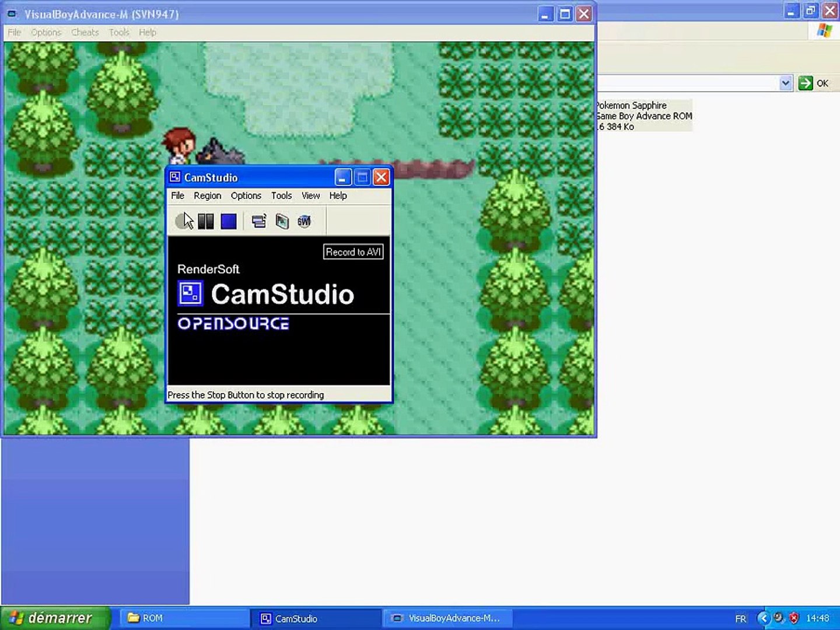Click the CamStudio title bar icon
This screenshot has width=840, height=630.
coord(174,177)
